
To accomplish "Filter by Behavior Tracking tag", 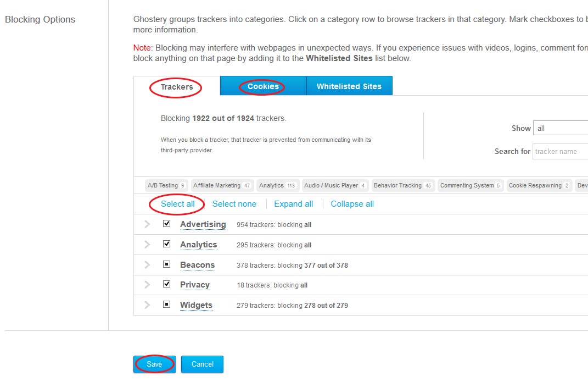I will [x=403, y=185].
